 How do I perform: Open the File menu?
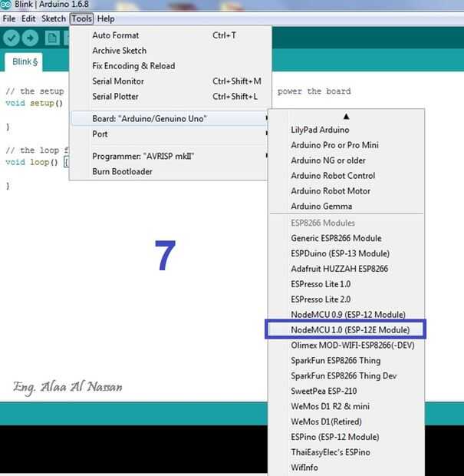click(8, 19)
